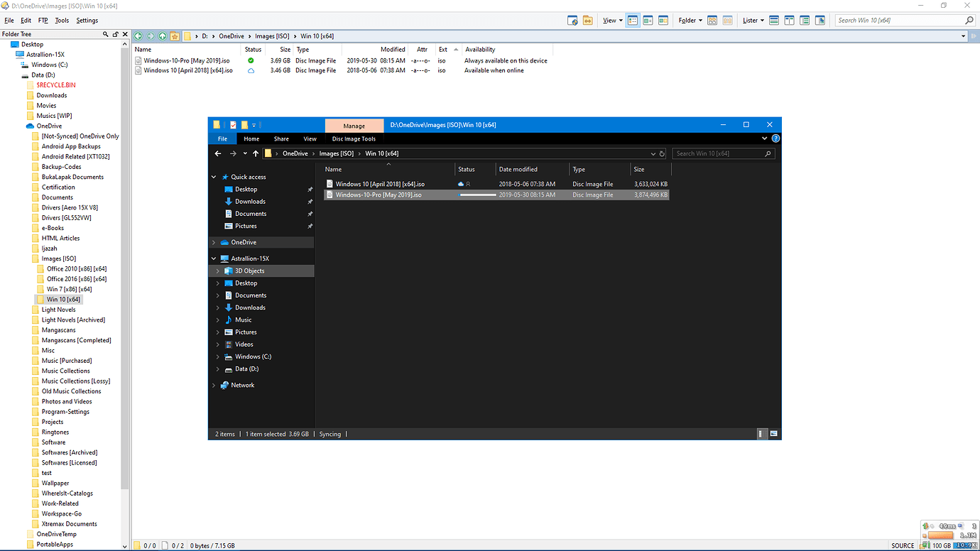The height and width of the screenshot is (551, 980).
Task: Click the OneDrive breadcrumb in Opus path bar
Action: click(232, 36)
